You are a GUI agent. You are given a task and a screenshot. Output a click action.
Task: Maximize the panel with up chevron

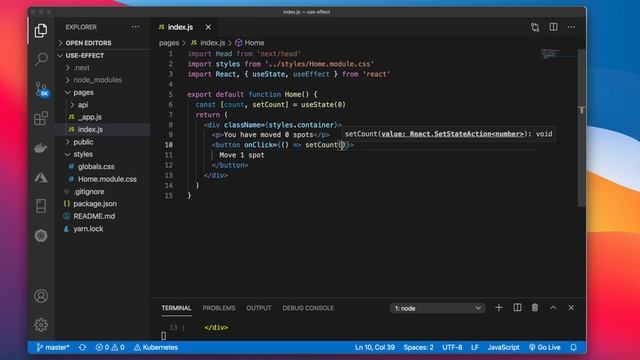click(x=553, y=308)
